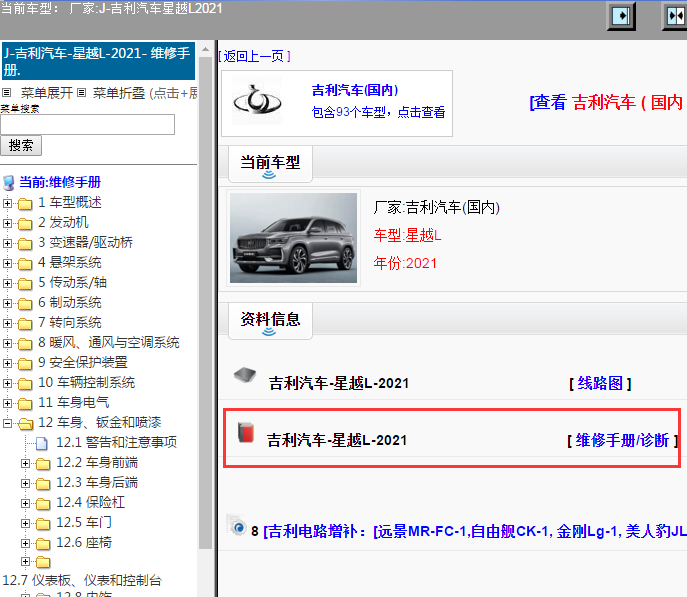Select 12.3 车身后端 tree item

[x=97, y=482]
